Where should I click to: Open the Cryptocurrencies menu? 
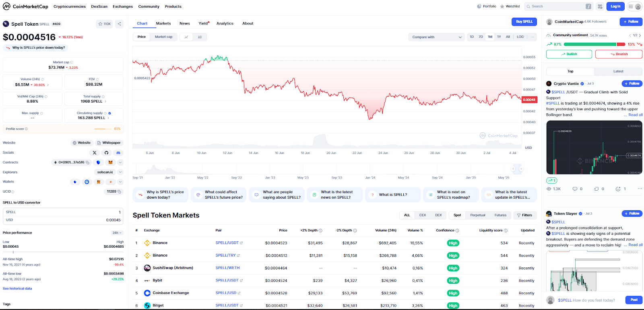point(70,6)
